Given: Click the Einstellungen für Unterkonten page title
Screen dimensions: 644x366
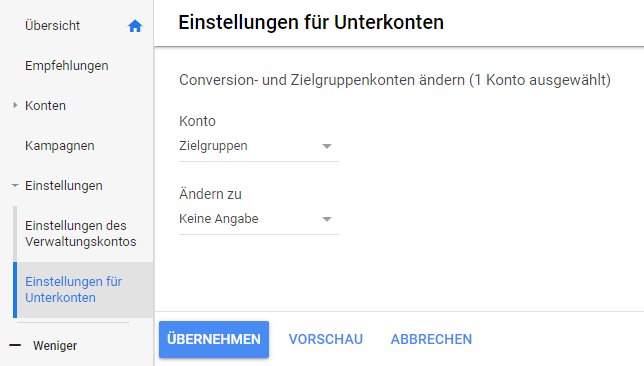Looking at the screenshot, I should tap(311, 22).
